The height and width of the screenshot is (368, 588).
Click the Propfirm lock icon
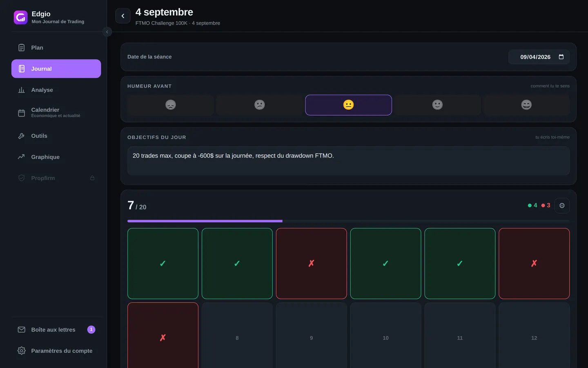pyautogui.click(x=92, y=178)
